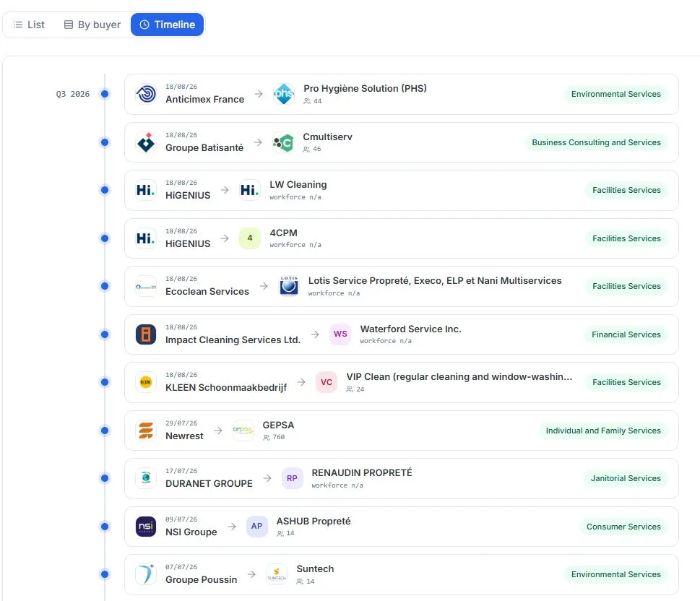Click HiGENIUS buyer logo in LW Cleaning row
700x601 pixels.
146,190
